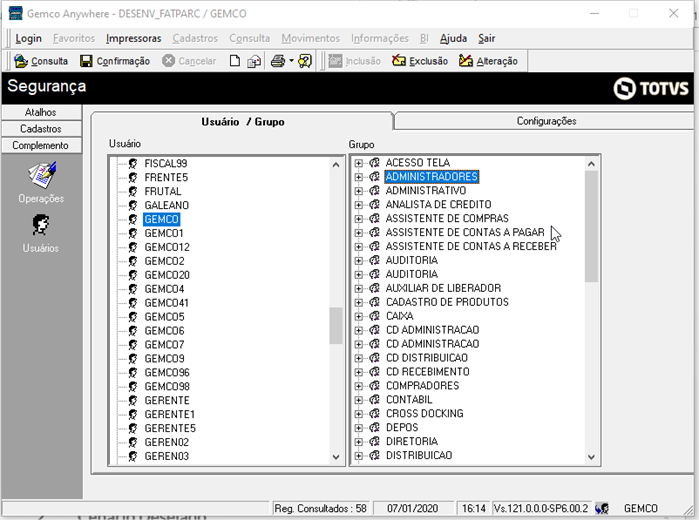Expand the COMPRADORES group node

tap(358, 386)
